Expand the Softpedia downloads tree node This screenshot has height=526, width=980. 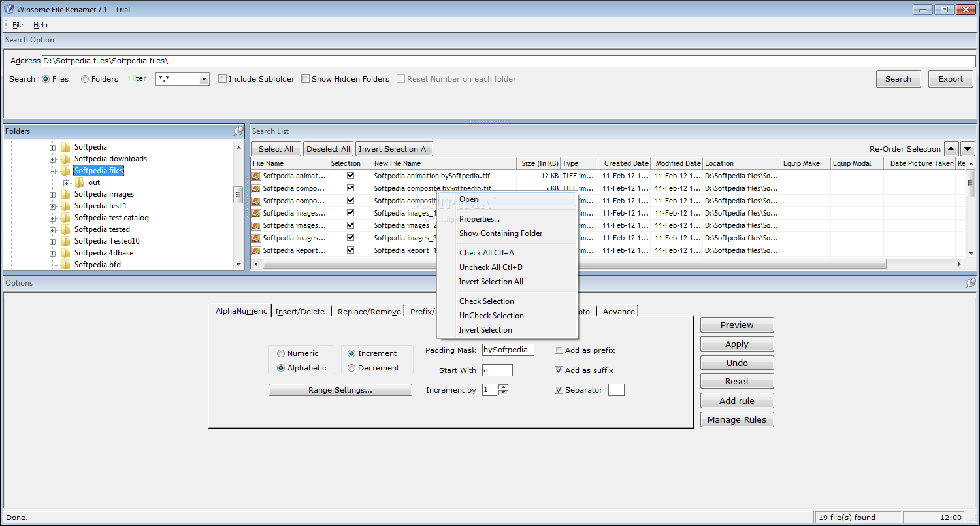coord(52,159)
